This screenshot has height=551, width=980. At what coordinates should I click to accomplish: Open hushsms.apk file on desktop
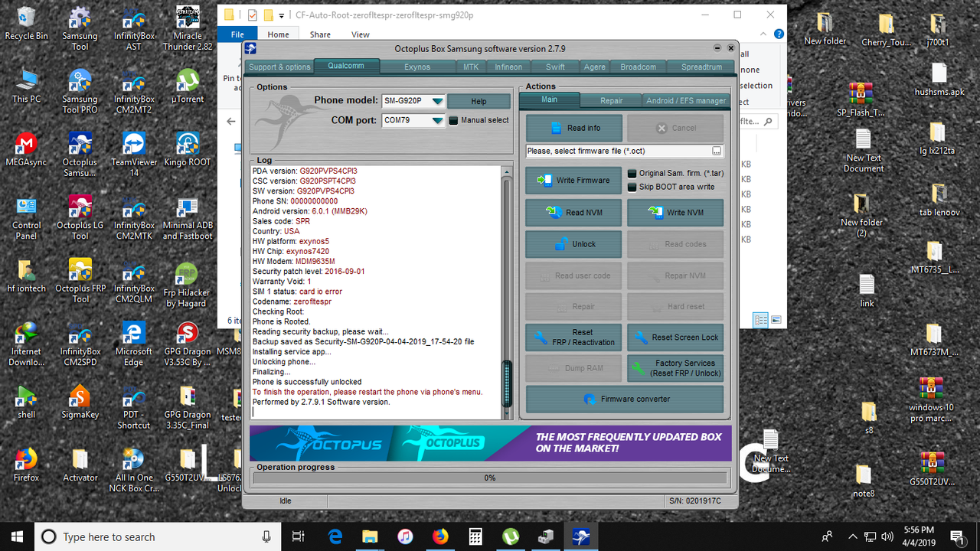939,79
